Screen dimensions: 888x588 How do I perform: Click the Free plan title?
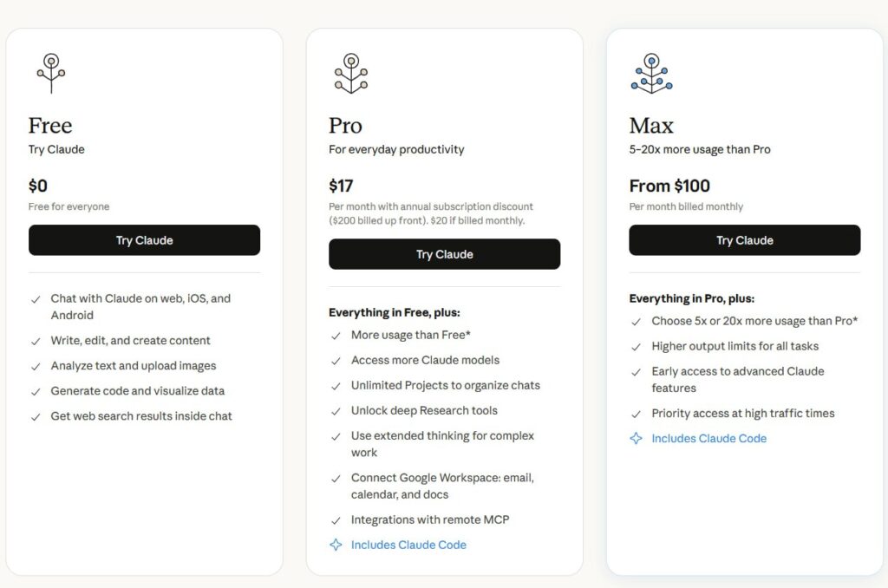click(x=50, y=126)
